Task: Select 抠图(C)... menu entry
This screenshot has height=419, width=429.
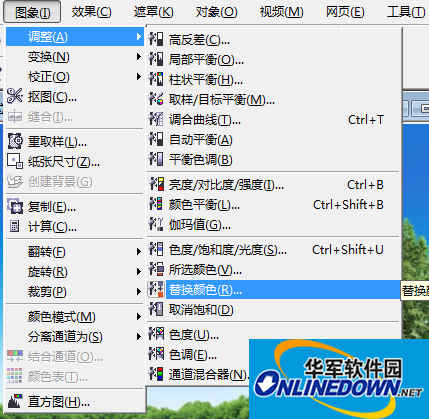Action: (x=75, y=96)
